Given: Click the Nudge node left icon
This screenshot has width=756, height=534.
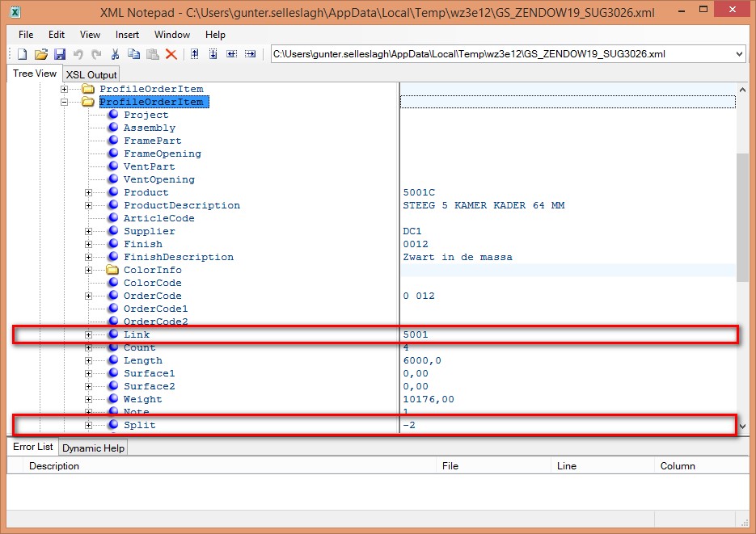Looking at the screenshot, I should pos(232,54).
